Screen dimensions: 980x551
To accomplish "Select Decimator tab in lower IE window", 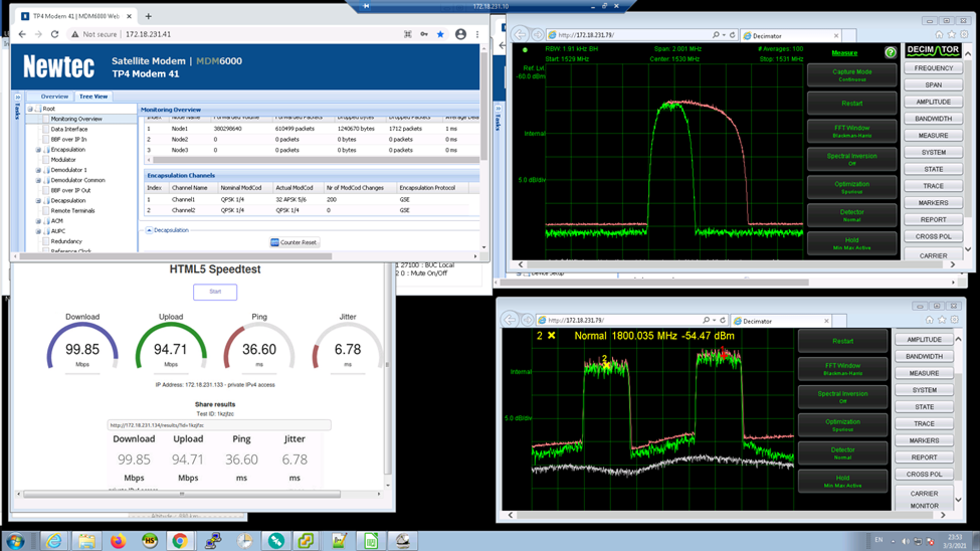I will click(781, 321).
